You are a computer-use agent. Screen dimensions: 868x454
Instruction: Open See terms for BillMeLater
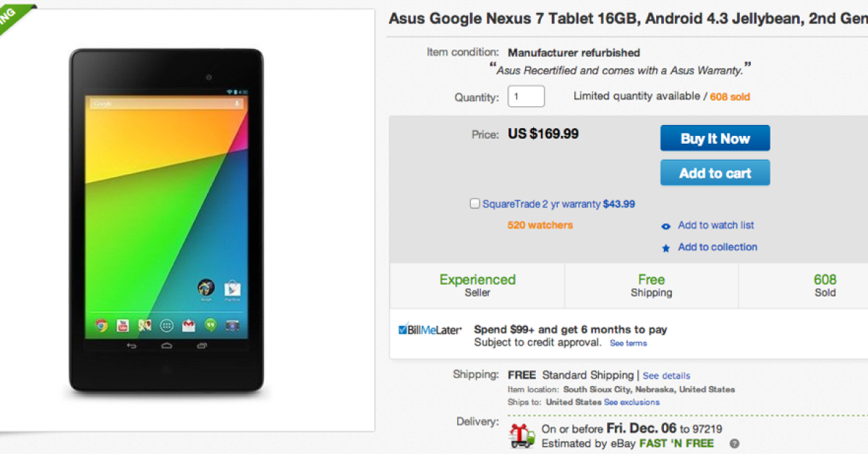click(x=628, y=343)
